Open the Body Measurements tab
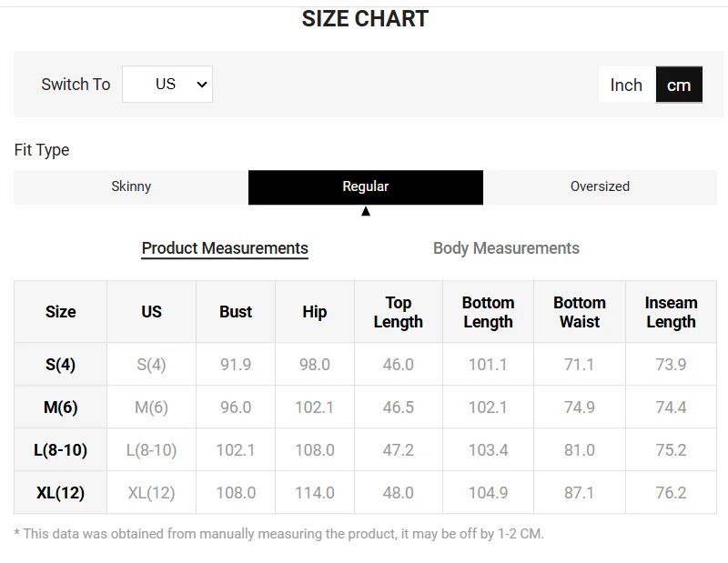 pyautogui.click(x=506, y=248)
